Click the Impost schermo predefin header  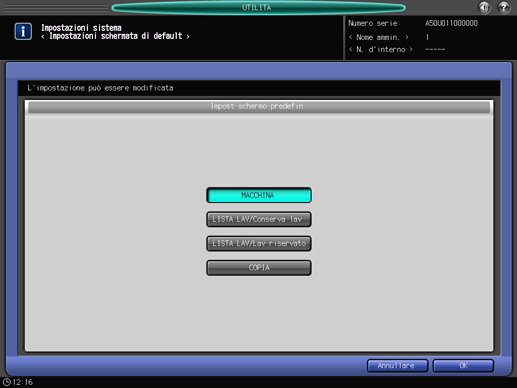pyautogui.click(x=259, y=107)
